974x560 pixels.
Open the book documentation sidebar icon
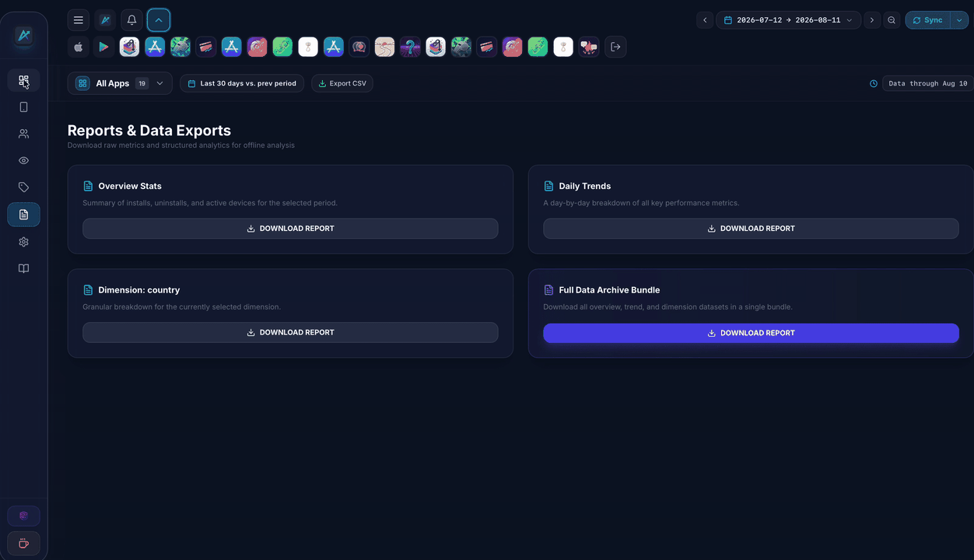23,268
